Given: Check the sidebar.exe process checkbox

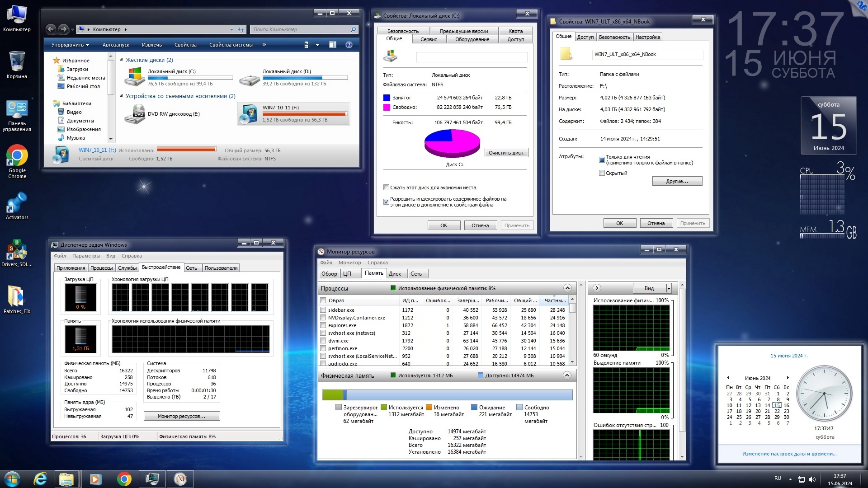Looking at the screenshot, I should [x=323, y=310].
